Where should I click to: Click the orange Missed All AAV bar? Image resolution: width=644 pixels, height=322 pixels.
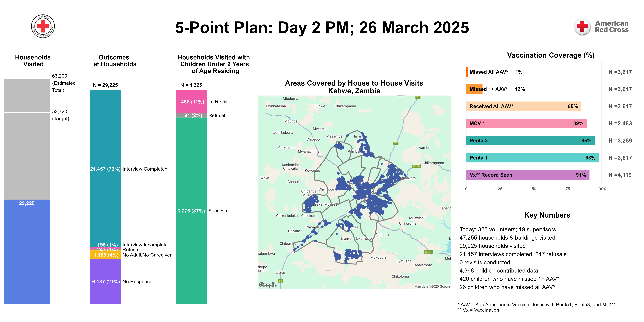pyautogui.click(x=467, y=72)
